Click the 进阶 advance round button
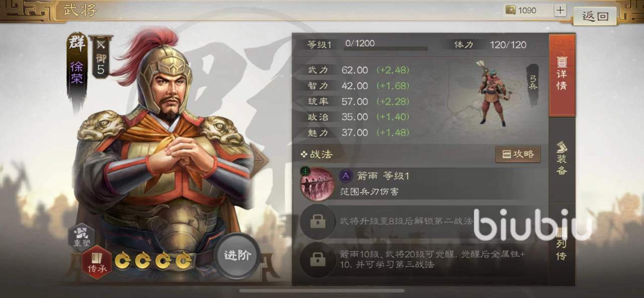This screenshot has height=298, width=644. 237,255
